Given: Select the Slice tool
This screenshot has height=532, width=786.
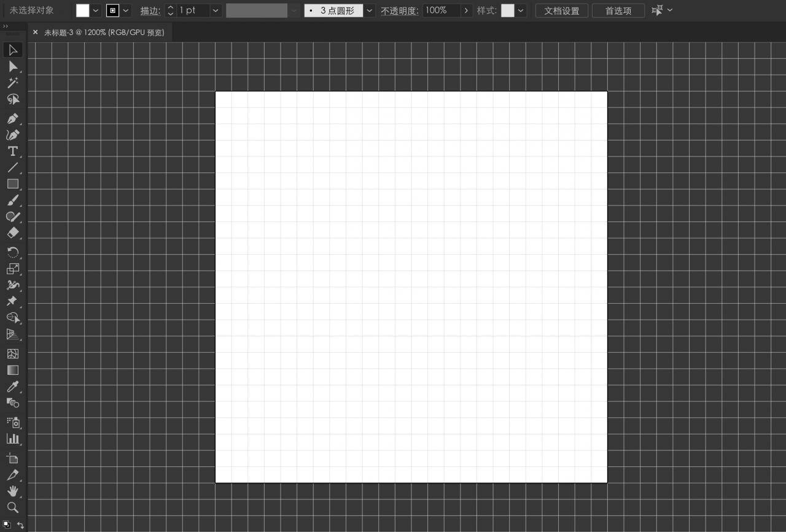Looking at the screenshot, I should pos(13,475).
